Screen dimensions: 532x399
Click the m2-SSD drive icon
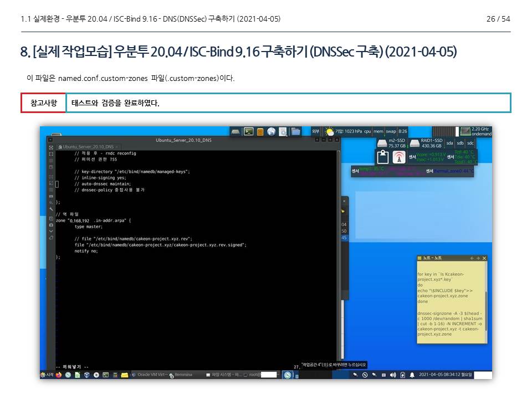[x=382, y=143]
